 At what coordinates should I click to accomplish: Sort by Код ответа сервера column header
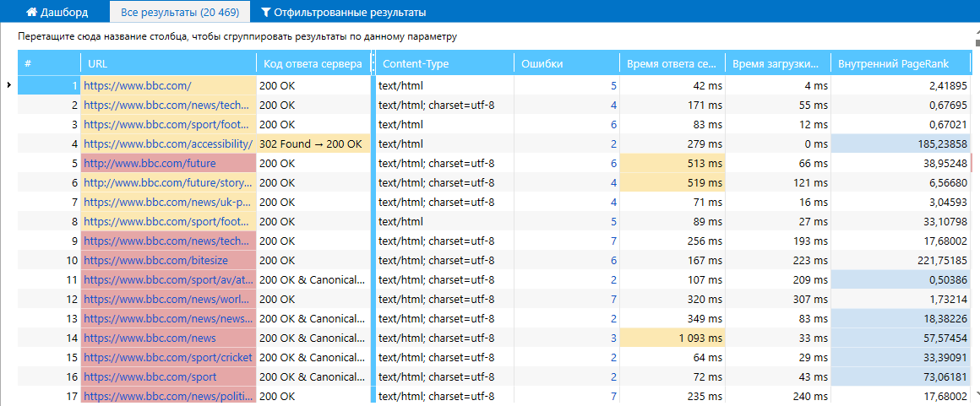pyautogui.click(x=313, y=63)
